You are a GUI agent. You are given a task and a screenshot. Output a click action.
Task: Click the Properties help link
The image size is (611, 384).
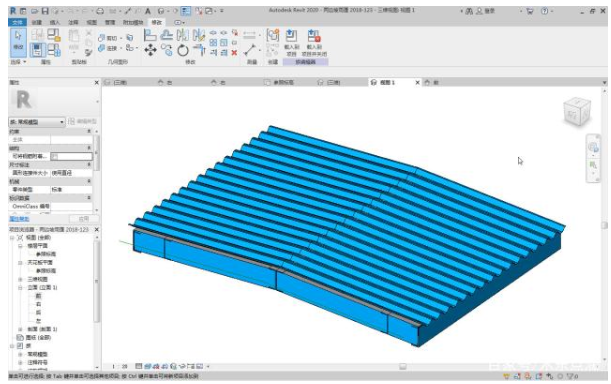(19, 219)
